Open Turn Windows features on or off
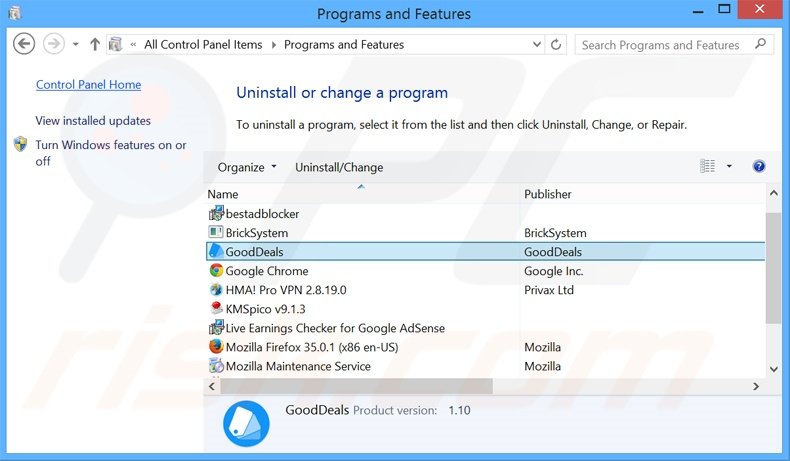The width and height of the screenshot is (790, 461). tap(111, 153)
